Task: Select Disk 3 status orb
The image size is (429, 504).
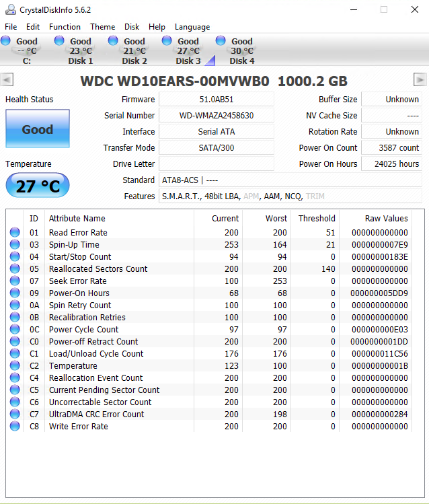Action: [x=167, y=40]
